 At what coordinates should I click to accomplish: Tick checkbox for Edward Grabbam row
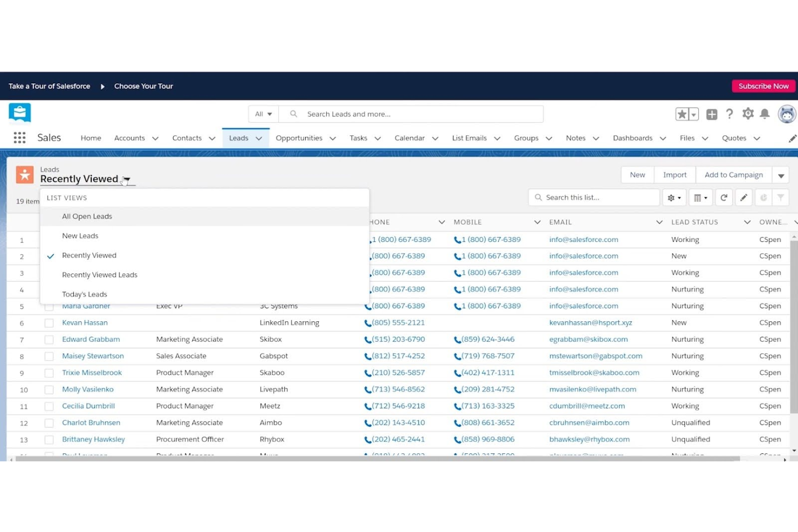coord(49,340)
